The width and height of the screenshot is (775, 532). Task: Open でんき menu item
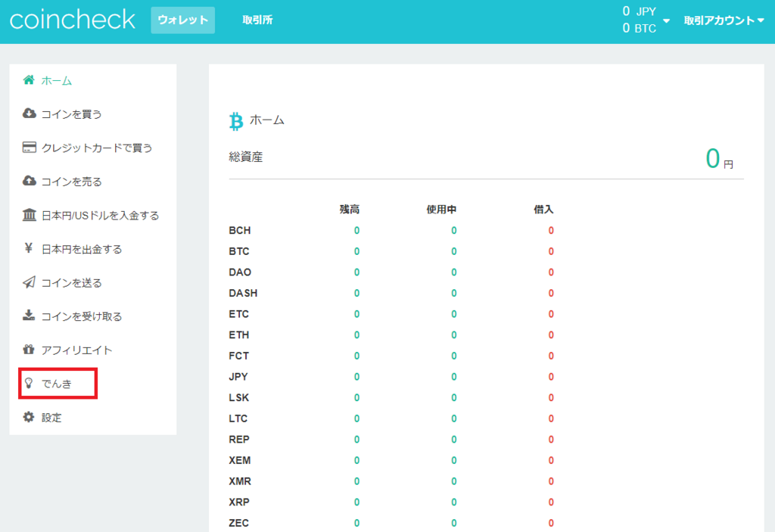pos(56,384)
